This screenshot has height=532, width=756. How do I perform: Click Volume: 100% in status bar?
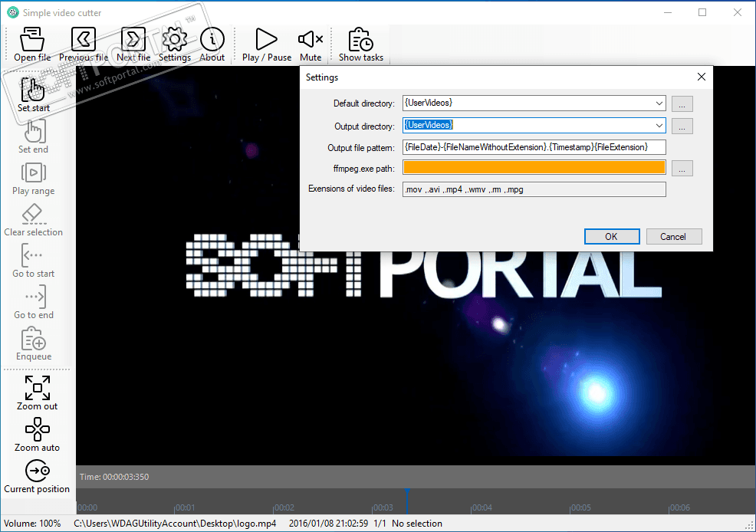[32, 524]
